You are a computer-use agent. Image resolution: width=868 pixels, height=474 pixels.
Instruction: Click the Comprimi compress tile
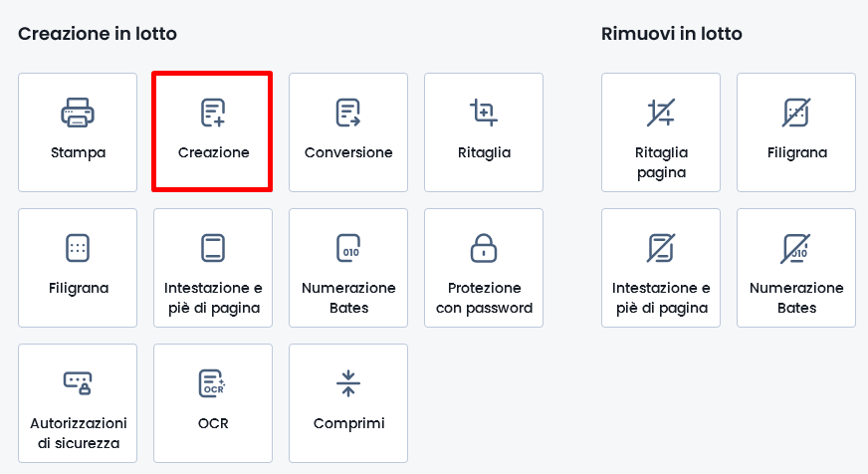click(348, 403)
